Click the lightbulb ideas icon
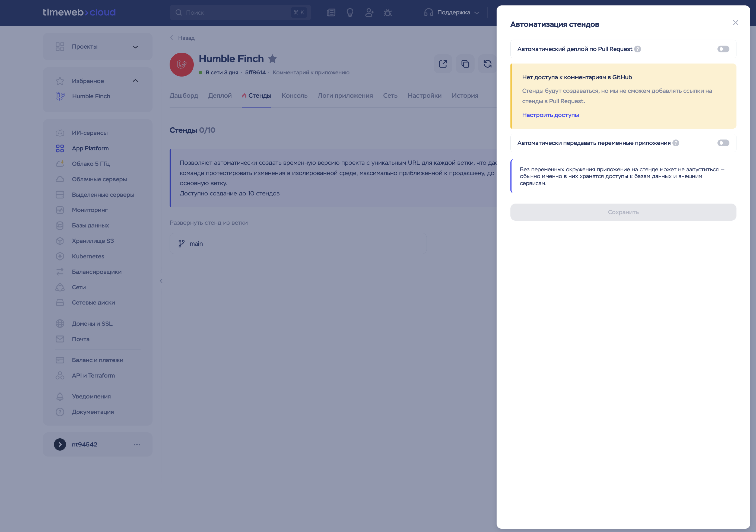756x532 pixels. coord(350,12)
